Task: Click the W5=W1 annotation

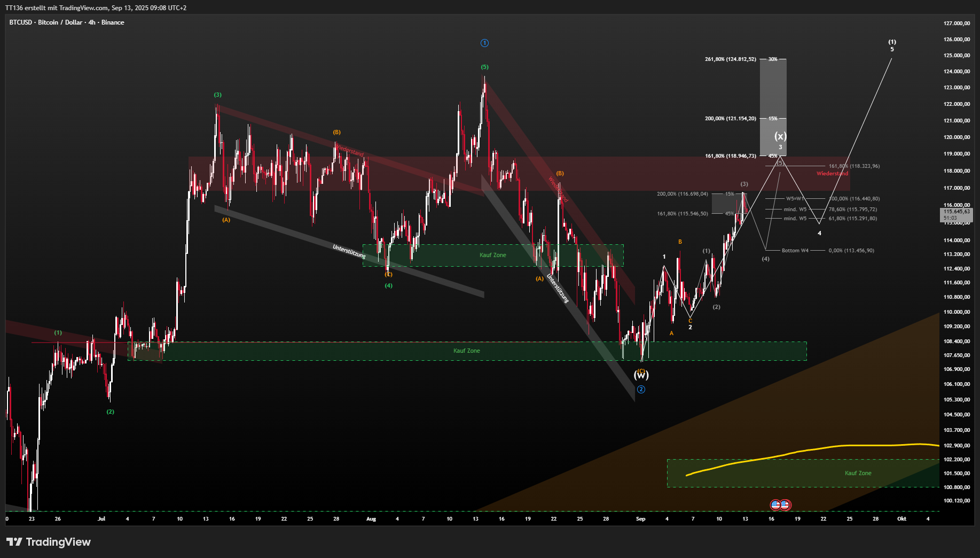Action: pyautogui.click(x=795, y=199)
